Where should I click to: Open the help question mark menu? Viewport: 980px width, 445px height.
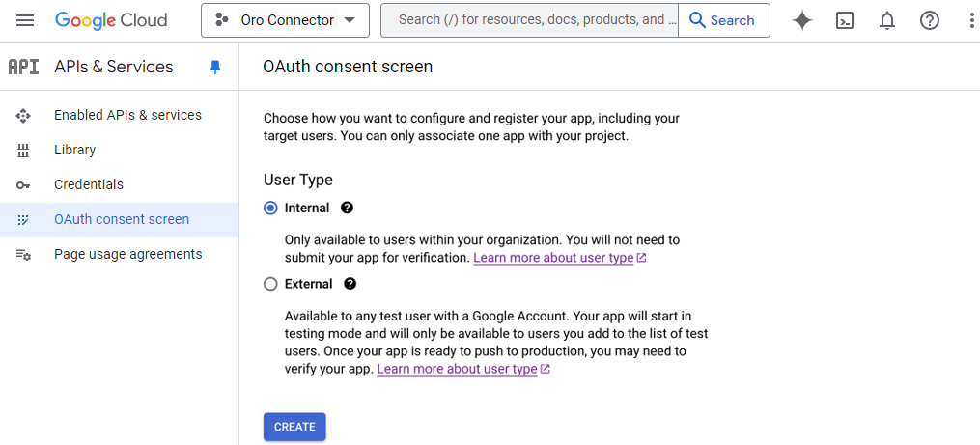[930, 20]
